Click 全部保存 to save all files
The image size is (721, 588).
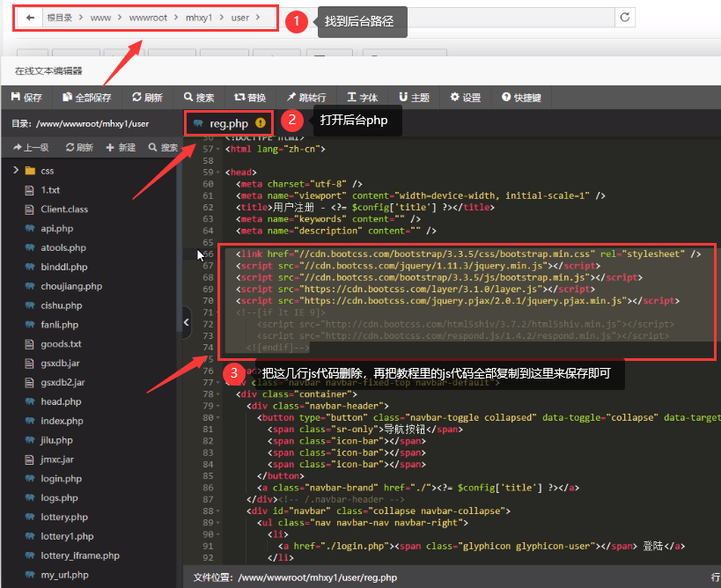pyautogui.click(x=87, y=97)
